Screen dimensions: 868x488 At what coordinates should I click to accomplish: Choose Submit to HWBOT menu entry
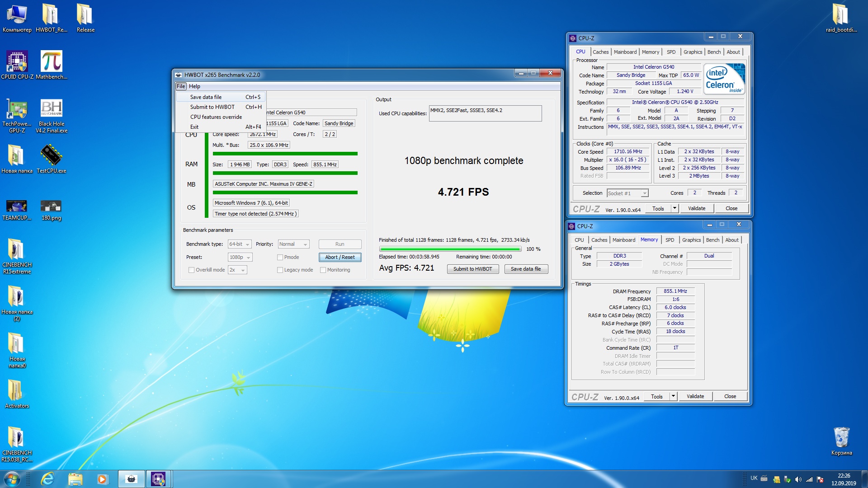tap(221, 107)
